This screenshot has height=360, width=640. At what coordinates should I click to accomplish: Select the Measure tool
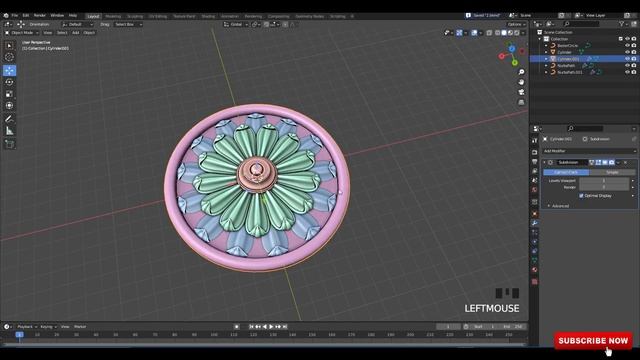click(9, 131)
